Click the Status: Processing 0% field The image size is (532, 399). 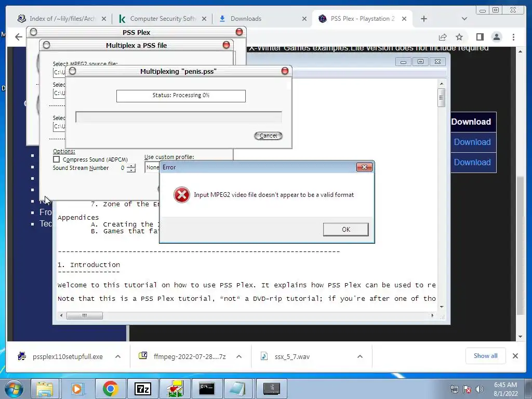(x=181, y=96)
